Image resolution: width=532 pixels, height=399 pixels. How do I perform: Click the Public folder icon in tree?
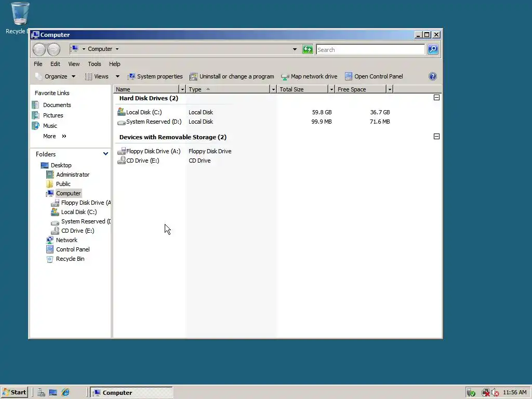(50, 184)
